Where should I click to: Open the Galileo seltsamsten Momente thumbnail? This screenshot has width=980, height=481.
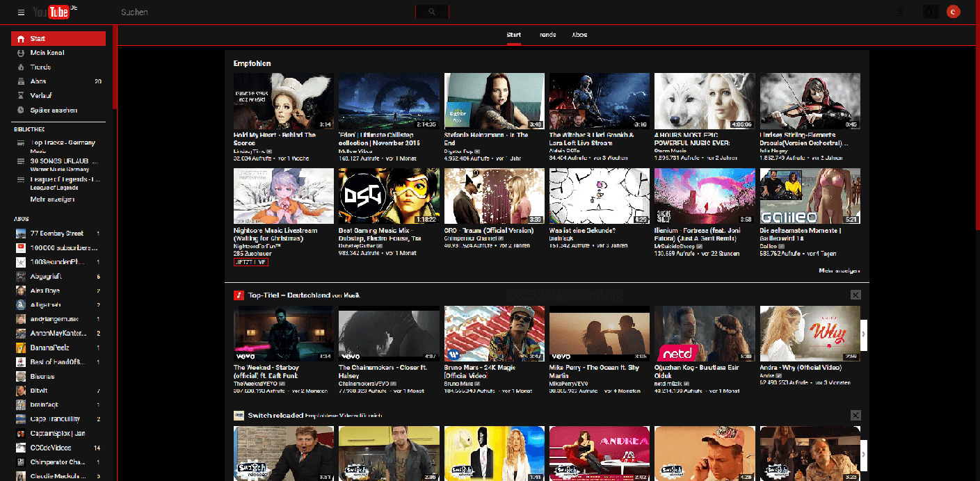(x=810, y=195)
